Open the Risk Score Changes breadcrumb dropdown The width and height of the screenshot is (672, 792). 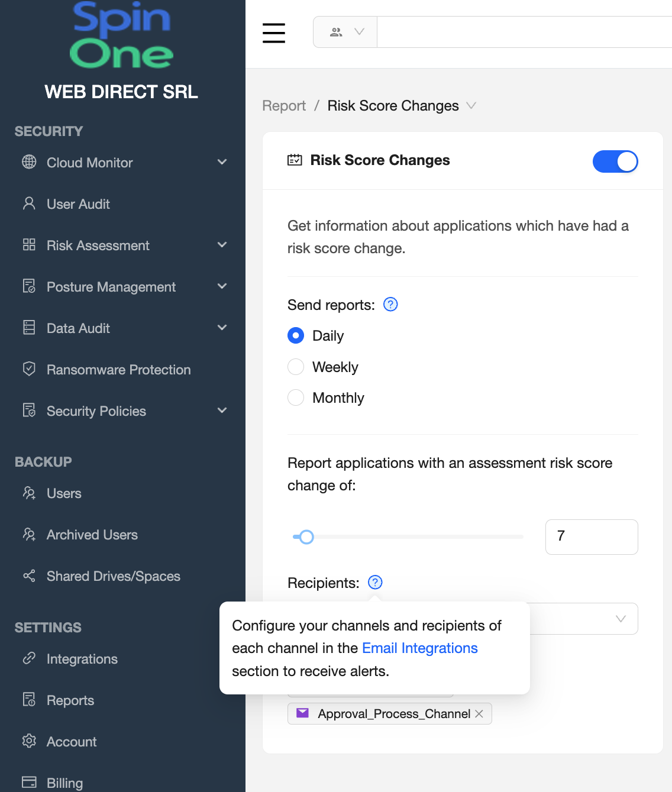(471, 106)
